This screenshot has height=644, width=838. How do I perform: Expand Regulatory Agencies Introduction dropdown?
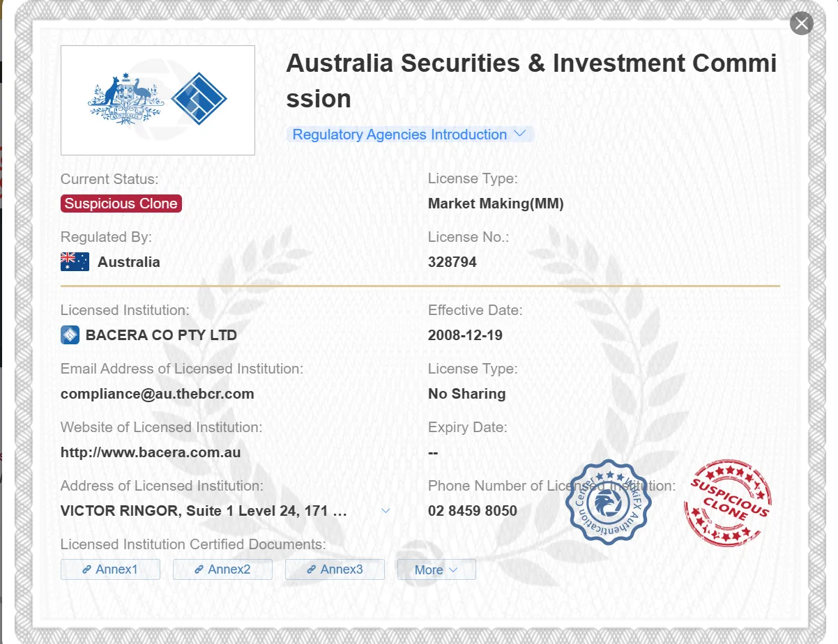(x=410, y=135)
